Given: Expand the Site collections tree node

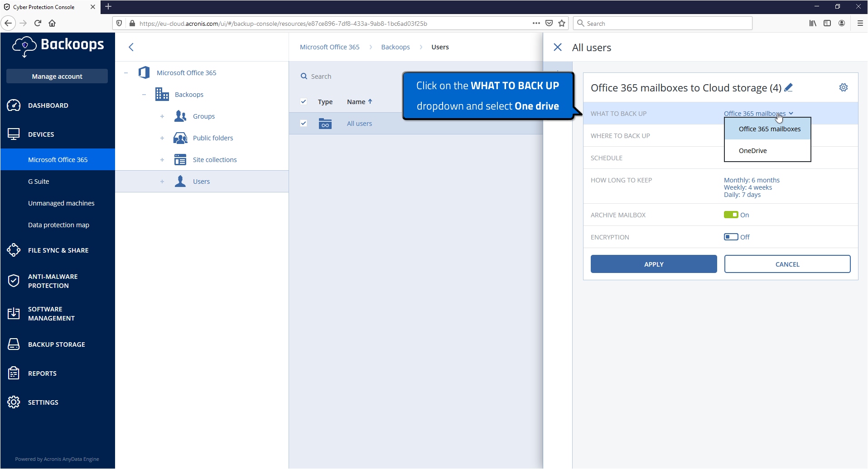Looking at the screenshot, I should click(x=162, y=160).
